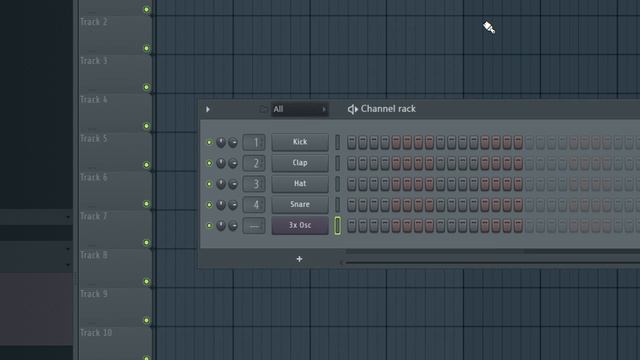The width and height of the screenshot is (640, 360).
Task: Select the Track 9 header label
Action: click(x=93, y=294)
